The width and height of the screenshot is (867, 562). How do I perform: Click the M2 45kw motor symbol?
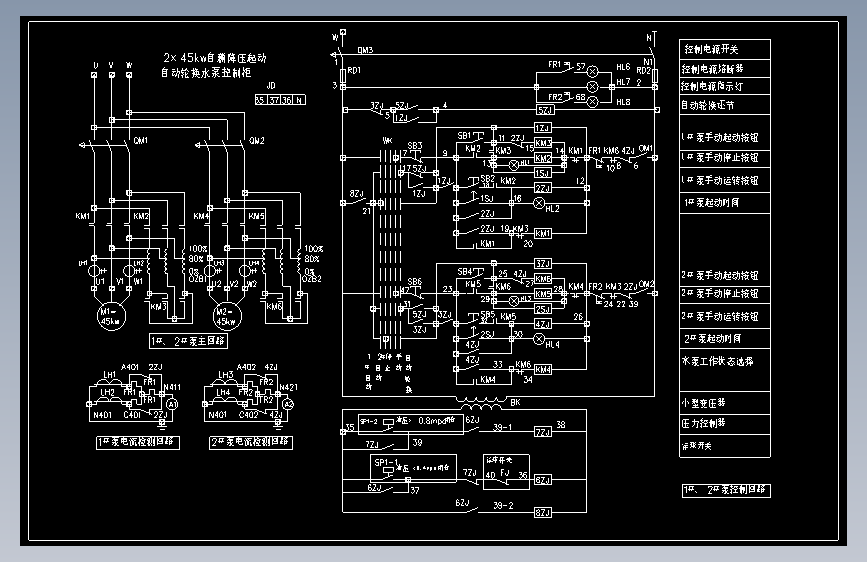[x=227, y=316]
